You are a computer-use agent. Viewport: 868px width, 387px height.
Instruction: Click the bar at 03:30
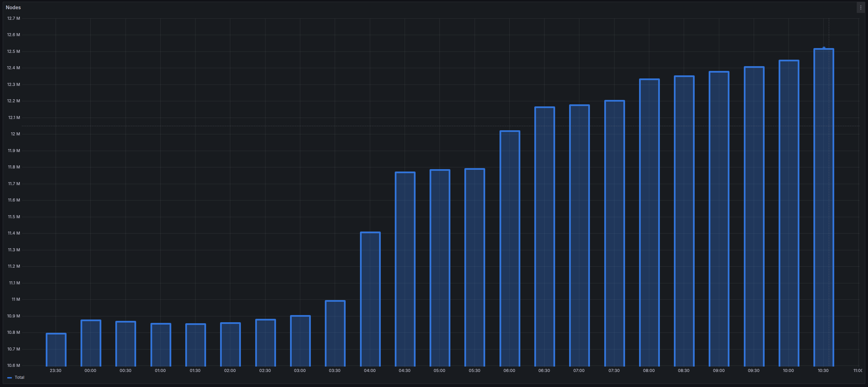click(335, 333)
